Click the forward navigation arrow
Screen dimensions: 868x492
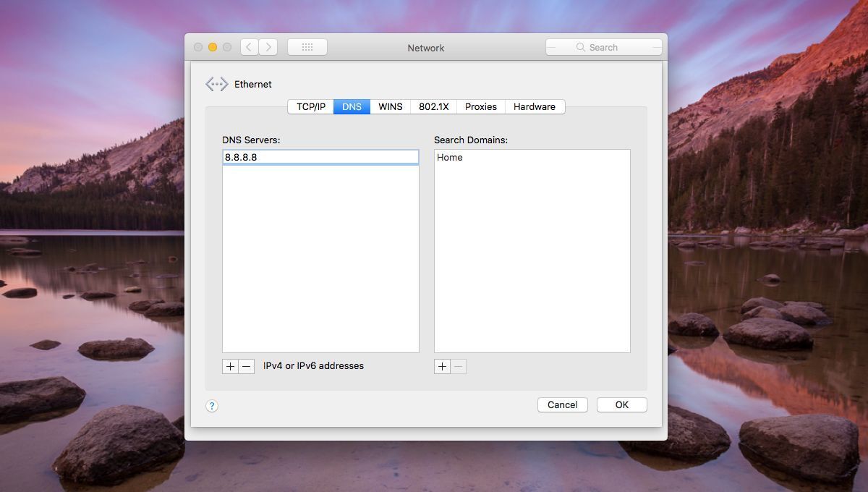click(268, 47)
